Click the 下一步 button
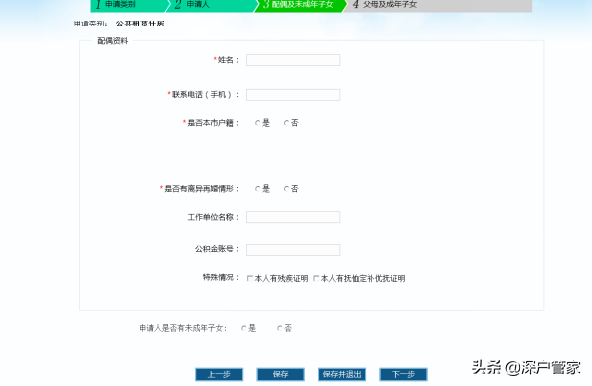The width and height of the screenshot is (592, 386). tap(404, 375)
